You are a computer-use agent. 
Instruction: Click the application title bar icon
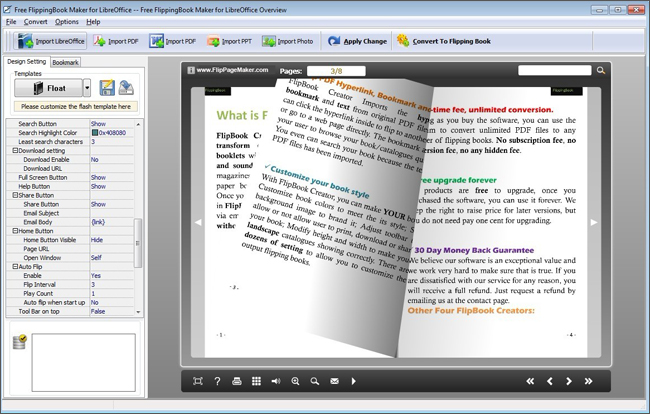pos(7,9)
